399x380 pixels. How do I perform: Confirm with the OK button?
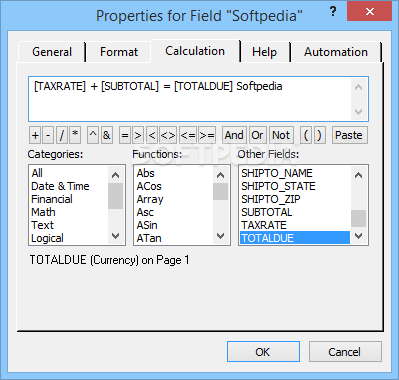[x=263, y=352]
